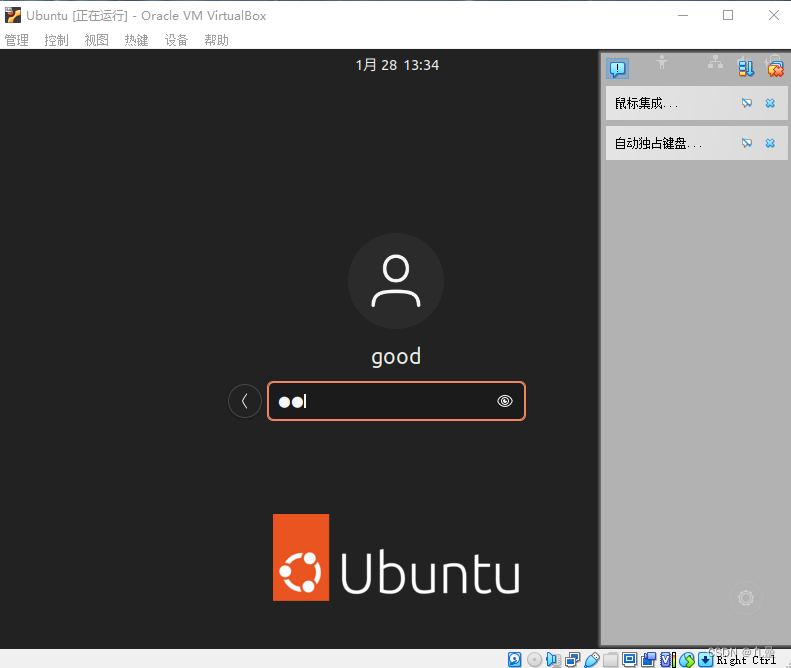Viewport: 791px width, 668px height.
Task: Go back with the round arrow button
Action: [245, 401]
